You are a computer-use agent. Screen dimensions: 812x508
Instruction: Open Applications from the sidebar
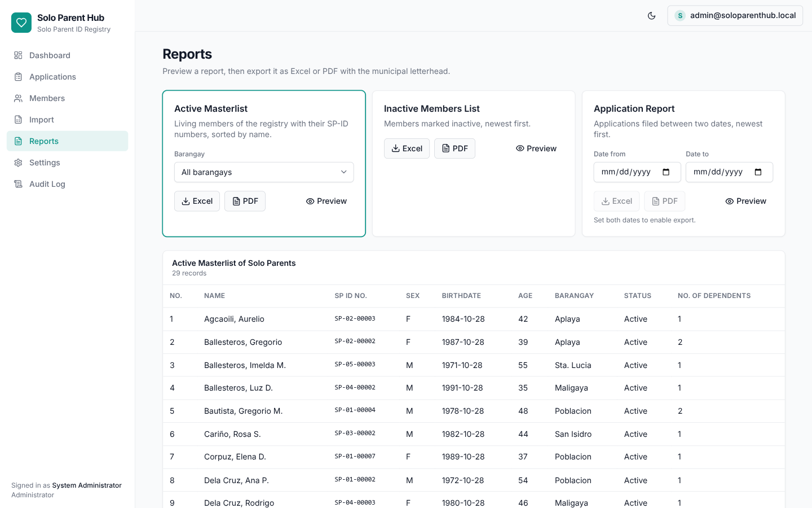(x=67, y=77)
